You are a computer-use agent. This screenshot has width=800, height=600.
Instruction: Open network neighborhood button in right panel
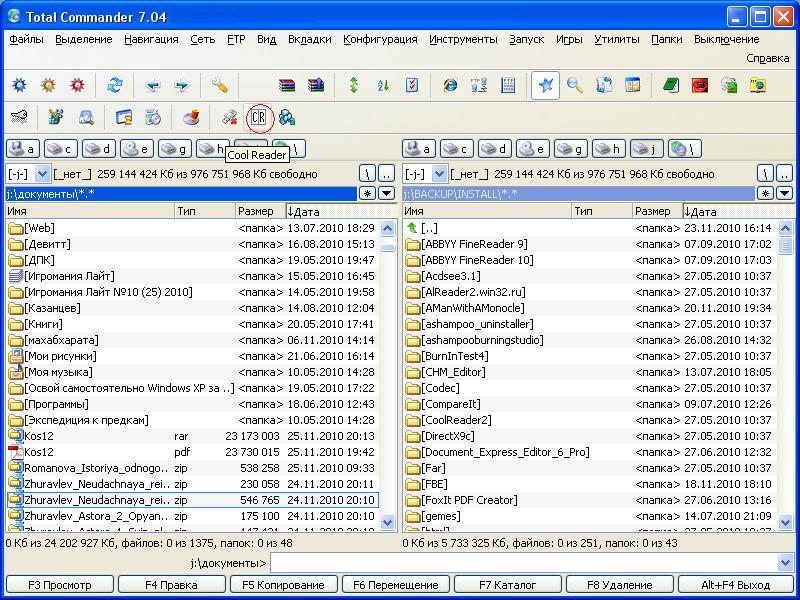coord(685,149)
